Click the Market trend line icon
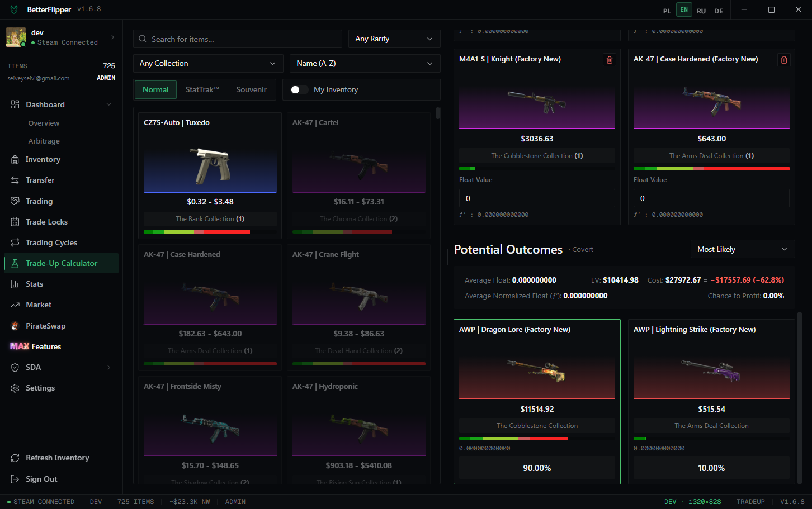The height and width of the screenshot is (509, 812). 15,305
